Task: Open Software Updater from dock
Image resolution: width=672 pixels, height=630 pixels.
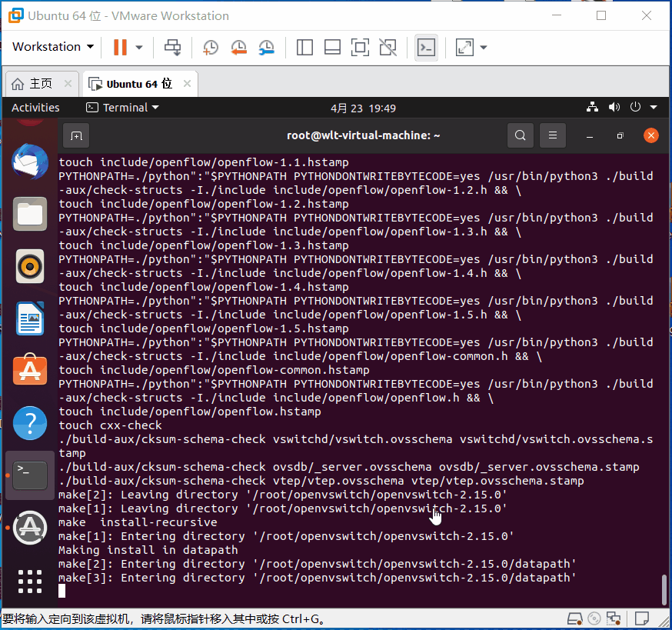Action: tap(29, 528)
